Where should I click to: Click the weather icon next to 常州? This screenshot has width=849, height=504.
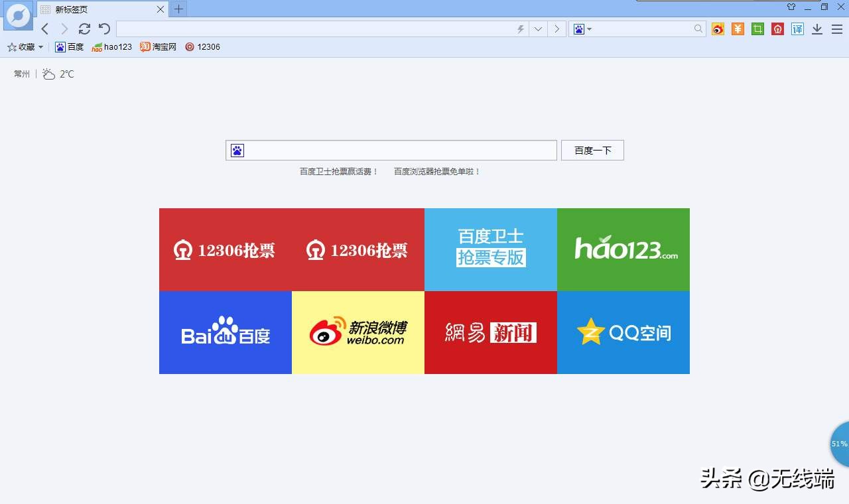click(x=49, y=74)
